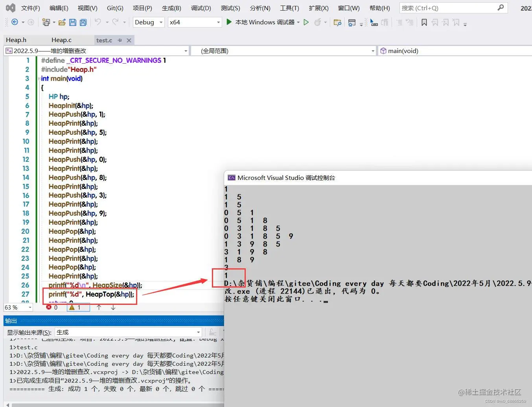This screenshot has height=407, width=532.
Task: Open the 文件(F) menu
Action: [x=30, y=8]
